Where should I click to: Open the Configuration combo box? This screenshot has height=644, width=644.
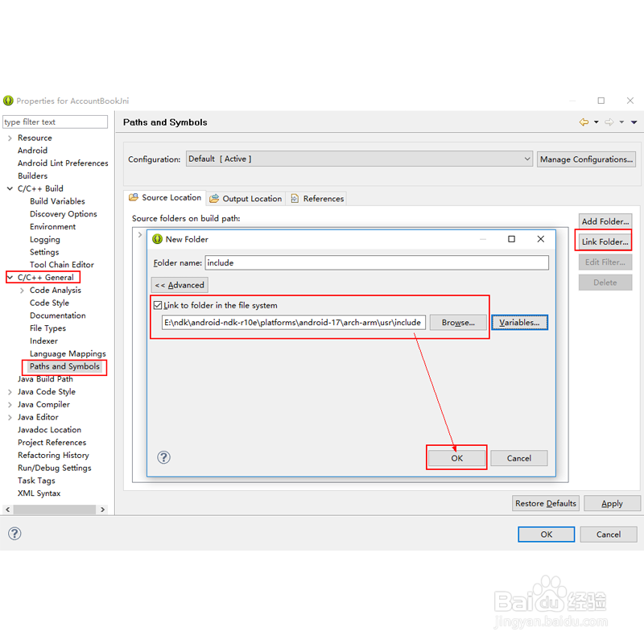[359, 159]
